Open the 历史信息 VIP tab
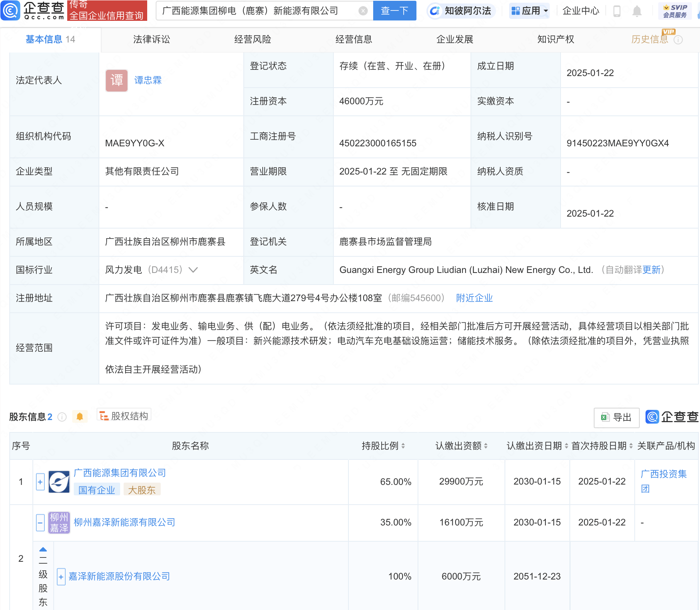This screenshot has width=700, height=610. click(650, 39)
